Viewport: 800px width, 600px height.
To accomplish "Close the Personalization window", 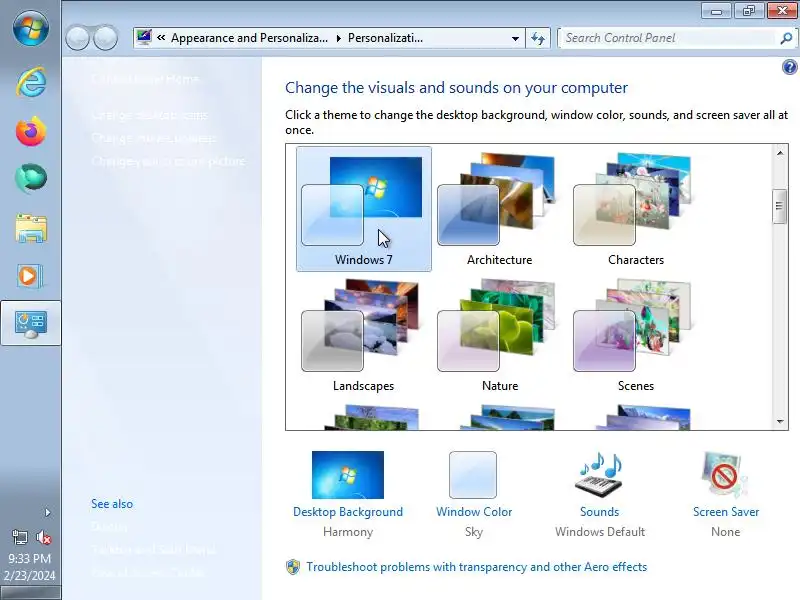I will [782, 11].
